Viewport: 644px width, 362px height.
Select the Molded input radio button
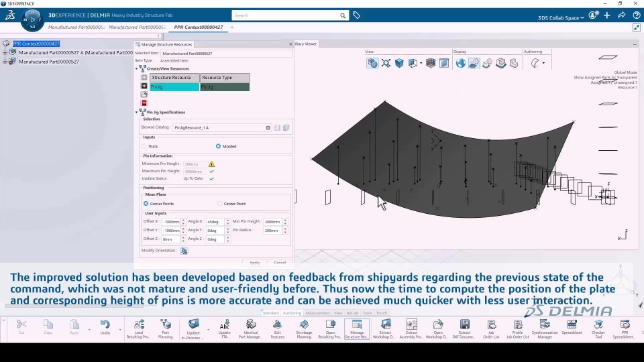tap(218, 146)
